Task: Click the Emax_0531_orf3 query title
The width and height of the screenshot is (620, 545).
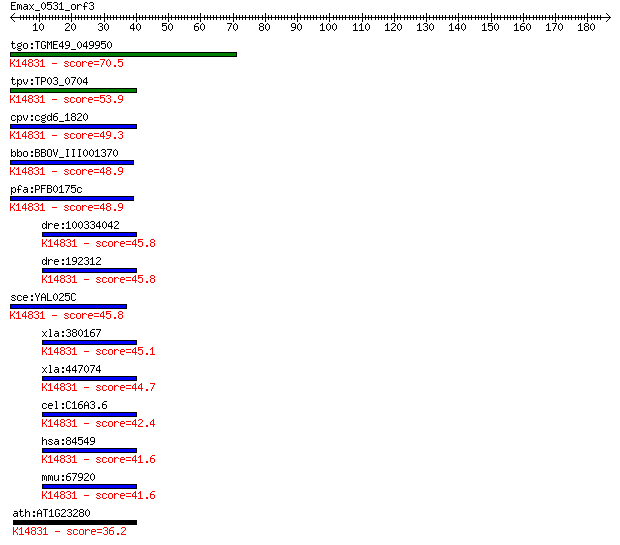Action: click(x=53, y=6)
